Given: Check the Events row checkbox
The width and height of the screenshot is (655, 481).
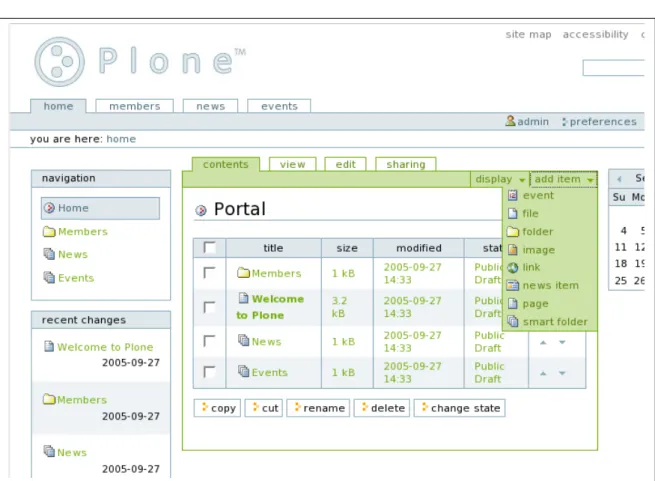Looking at the screenshot, I should click(x=209, y=372).
